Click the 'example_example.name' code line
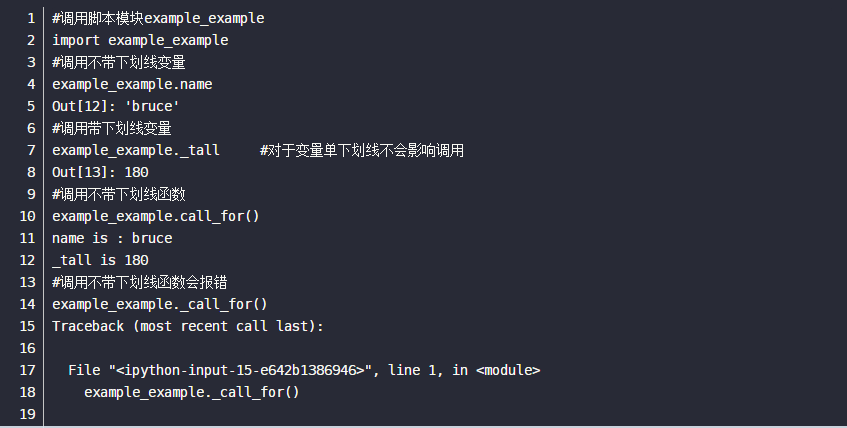 click(x=132, y=84)
